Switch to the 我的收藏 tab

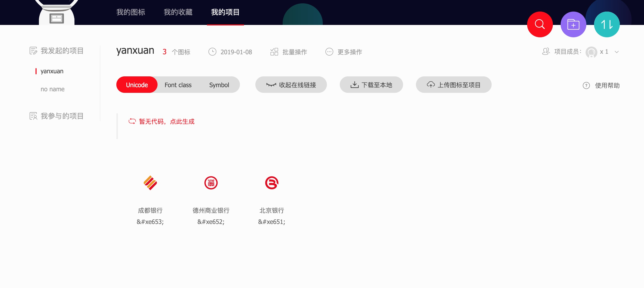178,12
